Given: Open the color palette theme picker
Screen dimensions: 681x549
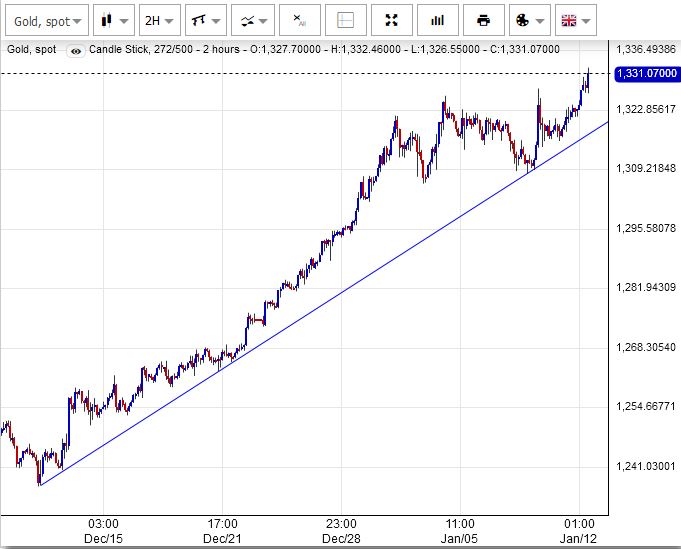Looking at the screenshot, I should [x=529, y=20].
